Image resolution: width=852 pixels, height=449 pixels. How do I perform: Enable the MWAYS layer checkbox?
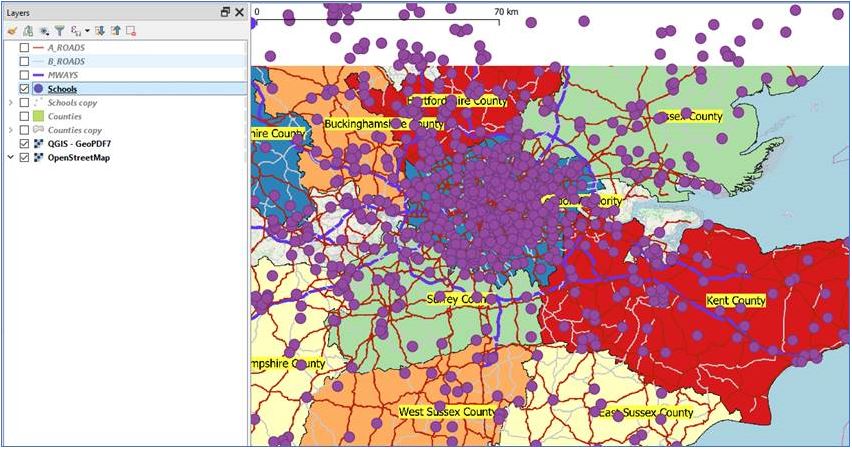(25, 75)
